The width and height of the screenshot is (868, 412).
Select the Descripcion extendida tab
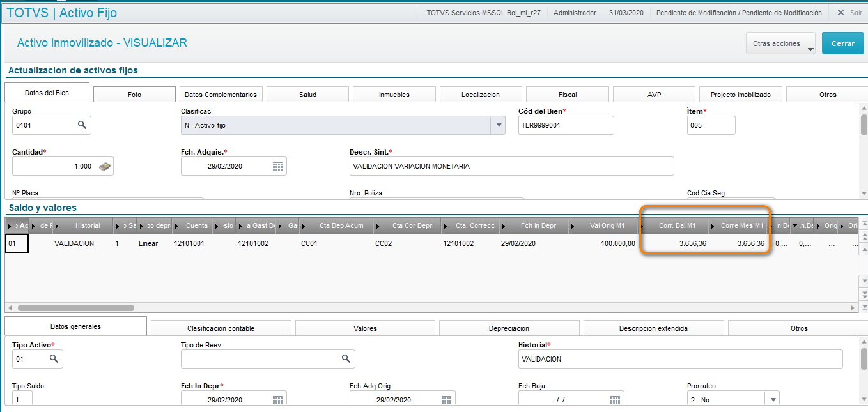653,328
